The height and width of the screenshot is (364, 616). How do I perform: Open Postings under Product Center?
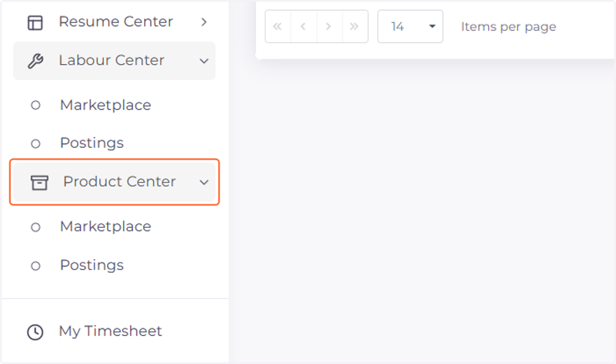point(92,265)
